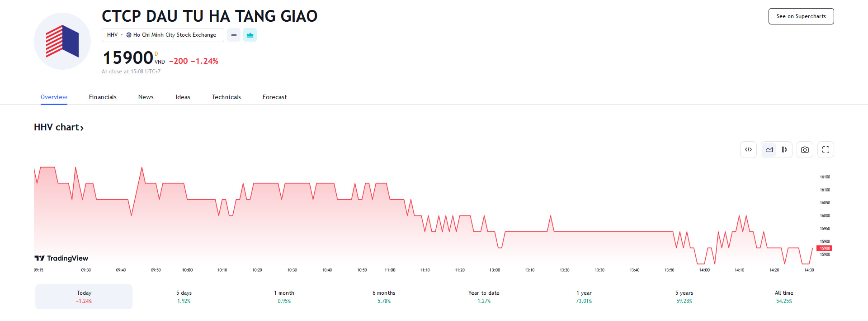Expand the HHV chart link chevron
Screen dimensions: 868x321
pos(82,128)
